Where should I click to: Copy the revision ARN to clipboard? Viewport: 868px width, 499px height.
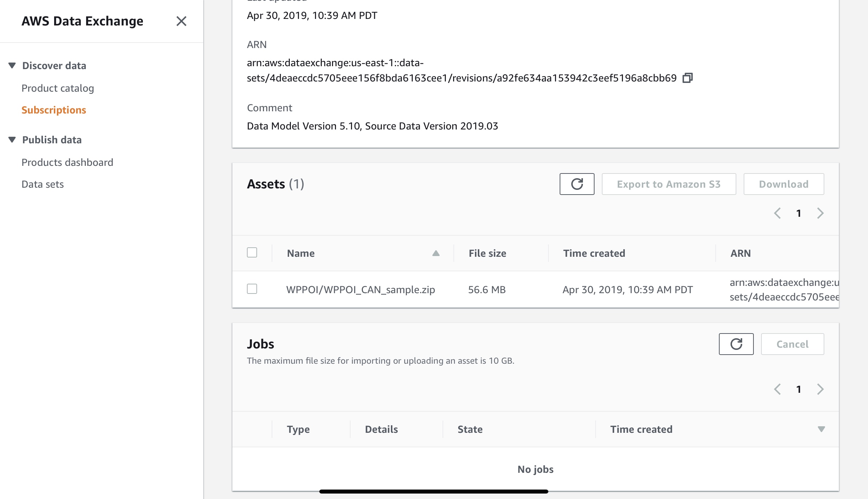tap(688, 78)
